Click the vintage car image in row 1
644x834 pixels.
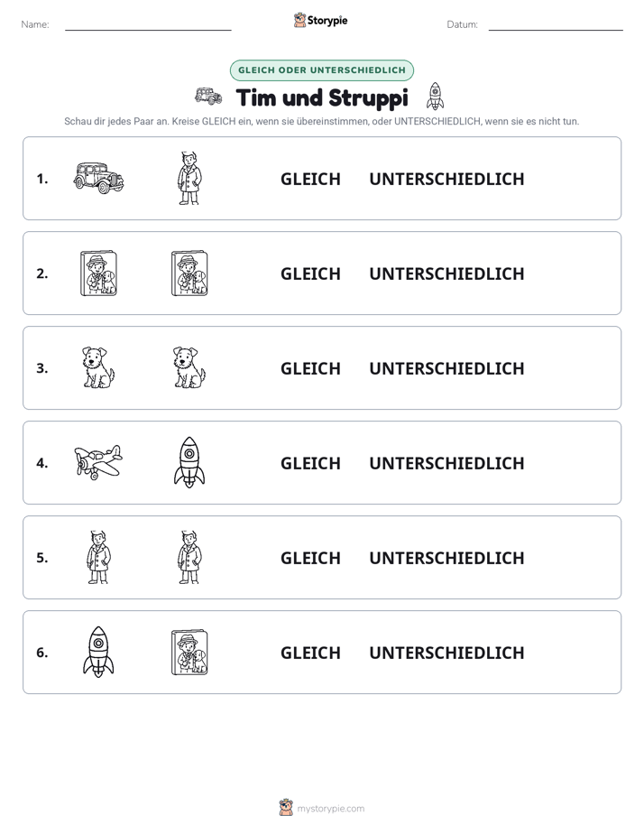point(98,178)
